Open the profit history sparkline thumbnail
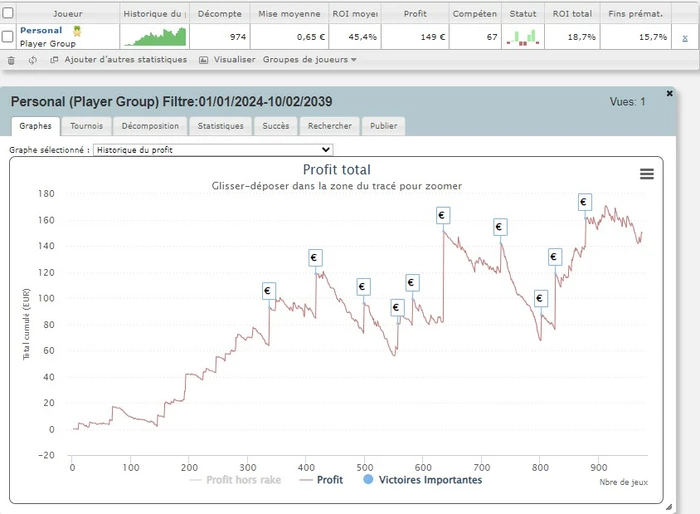The width and height of the screenshot is (700, 514). click(x=155, y=37)
